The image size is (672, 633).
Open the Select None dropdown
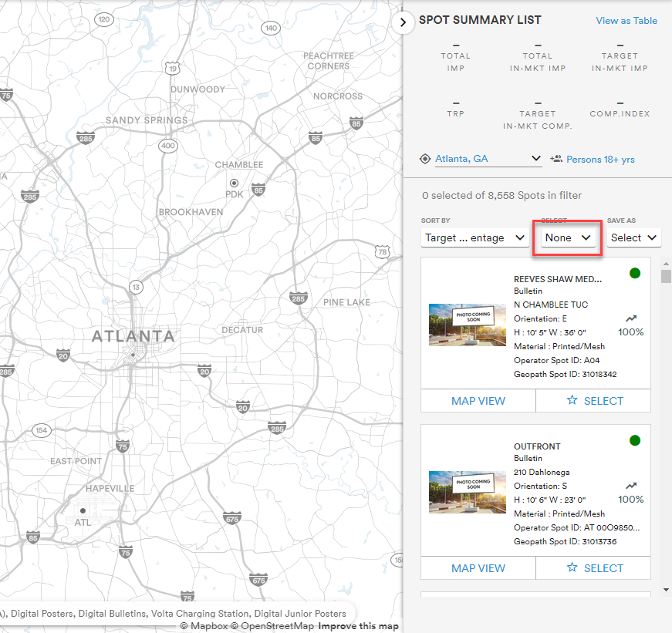coord(568,237)
